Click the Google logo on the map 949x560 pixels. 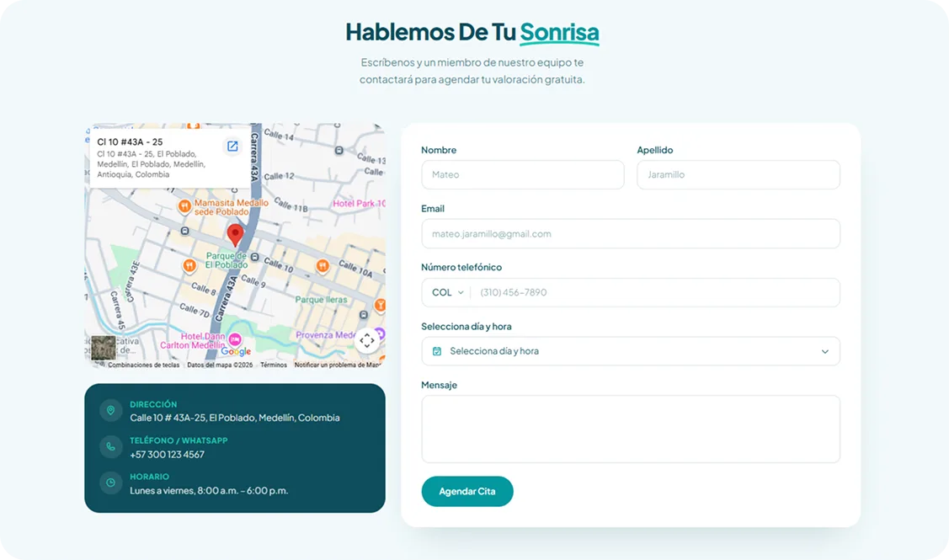click(236, 351)
